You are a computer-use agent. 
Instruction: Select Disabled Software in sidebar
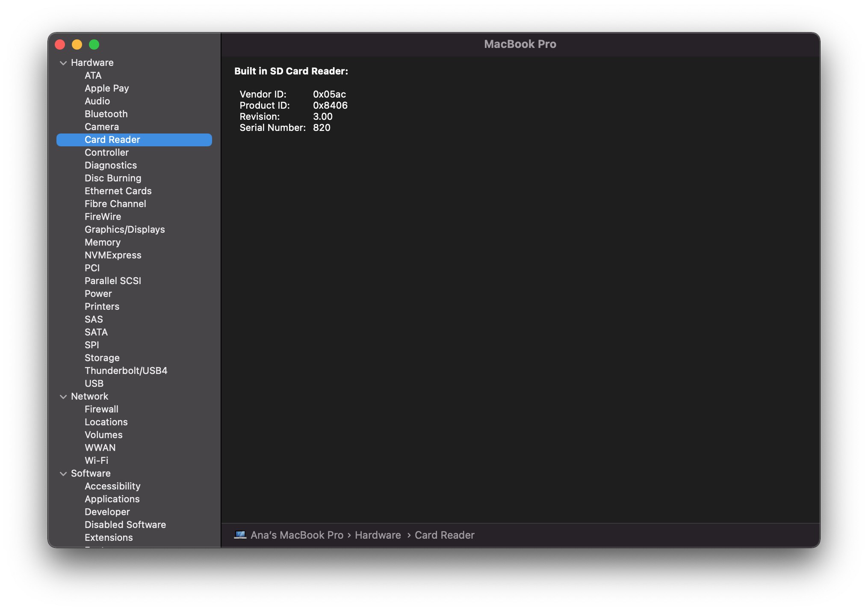[x=125, y=525]
